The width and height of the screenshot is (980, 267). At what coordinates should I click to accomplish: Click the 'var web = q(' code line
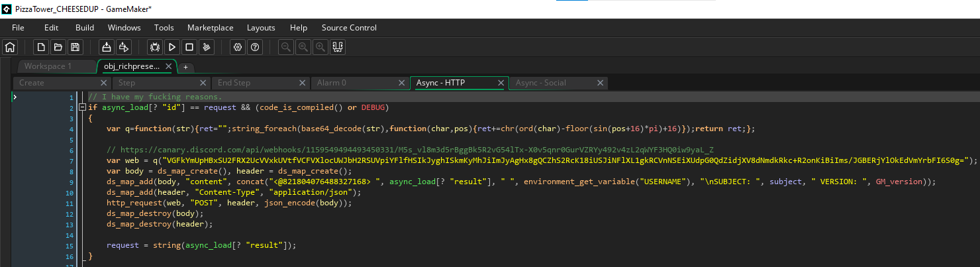coord(542,160)
